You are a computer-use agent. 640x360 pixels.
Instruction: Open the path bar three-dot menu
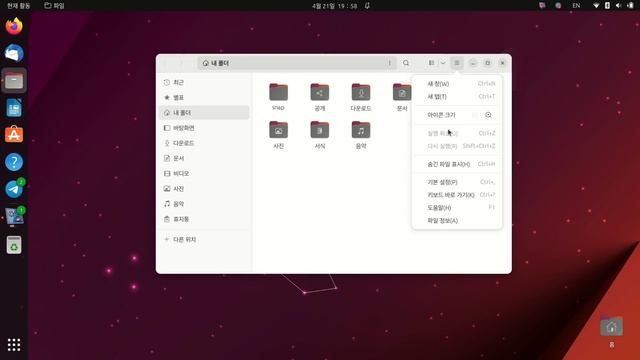pos(390,63)
